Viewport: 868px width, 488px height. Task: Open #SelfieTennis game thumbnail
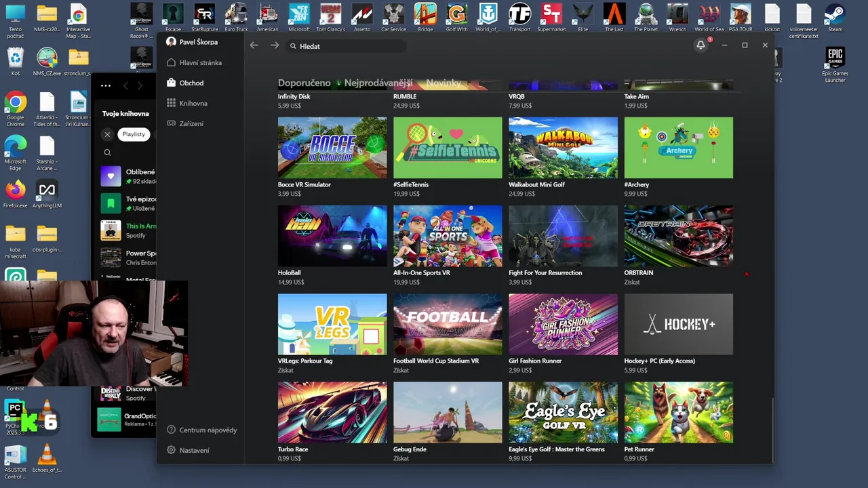coord(448,148)
